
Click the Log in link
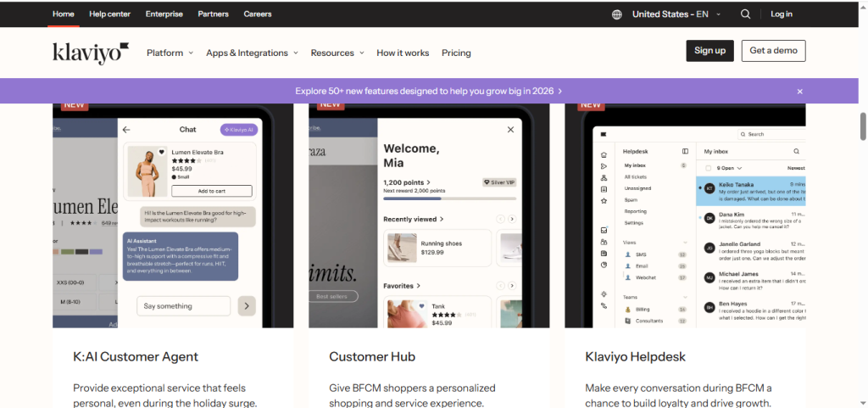pyautogui.click(x=782, y=14)
